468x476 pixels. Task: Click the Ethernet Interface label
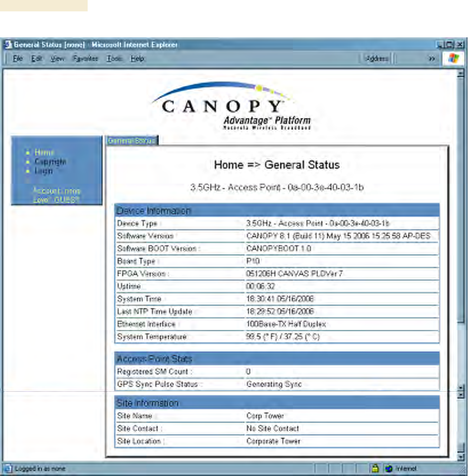tap(147, 324)
